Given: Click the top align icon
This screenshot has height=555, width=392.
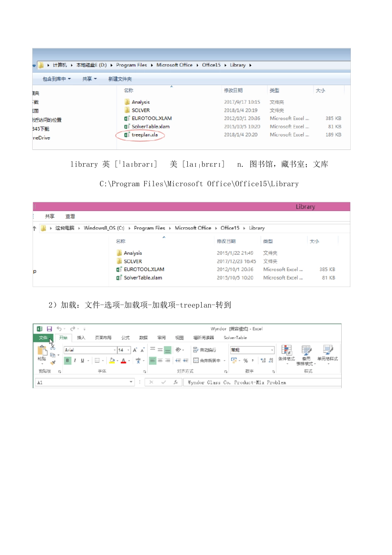Looking at the screenshot, I should click(x=153, y=349).
